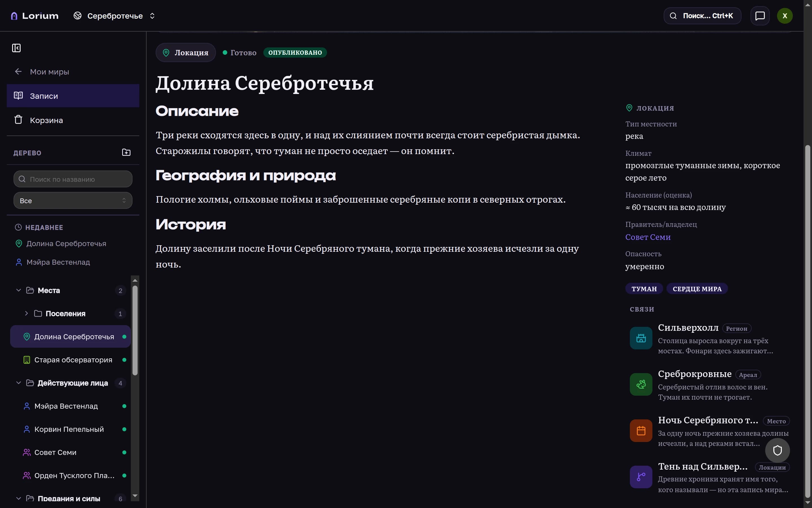Follow the Совет Семи ruler link

(648, 237)
